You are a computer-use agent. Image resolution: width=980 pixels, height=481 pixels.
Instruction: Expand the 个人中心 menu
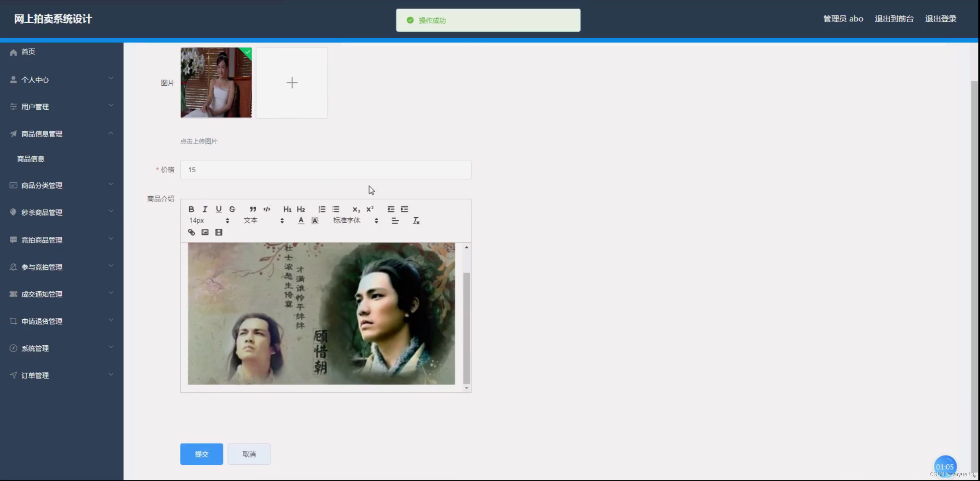pos(62,80)
